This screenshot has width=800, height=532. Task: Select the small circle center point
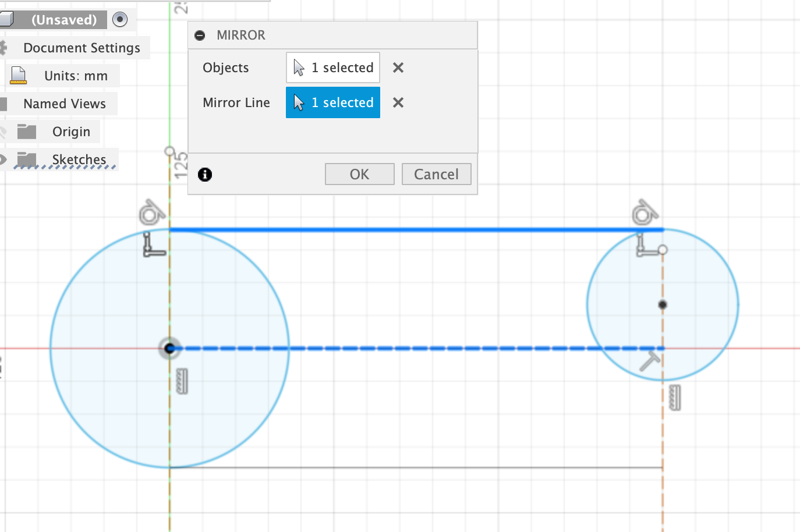click(x=663, y=304)
